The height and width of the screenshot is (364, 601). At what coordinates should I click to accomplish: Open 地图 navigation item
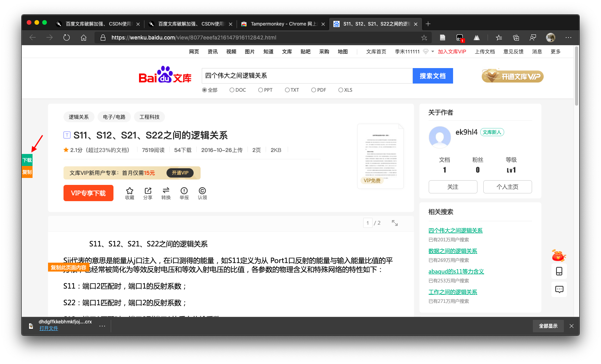(343, 51)
